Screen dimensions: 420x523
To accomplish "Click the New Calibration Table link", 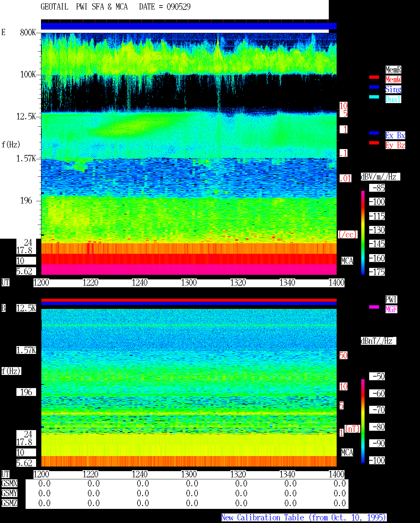I will click(x=304, y=518).
